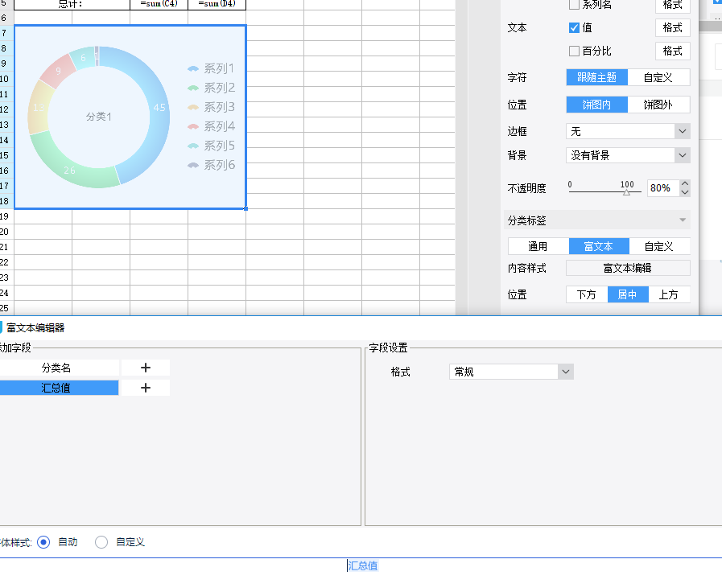The width and height of the screenshot is (722, 588).
Task: Select the 自定义 font style radio button
Action: (101, 542)
